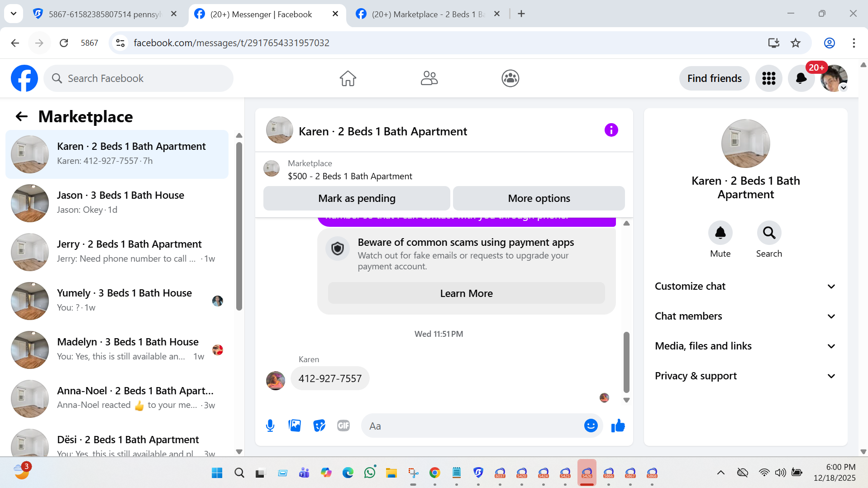Go back from Marketplace chats list

pos(22,117)
